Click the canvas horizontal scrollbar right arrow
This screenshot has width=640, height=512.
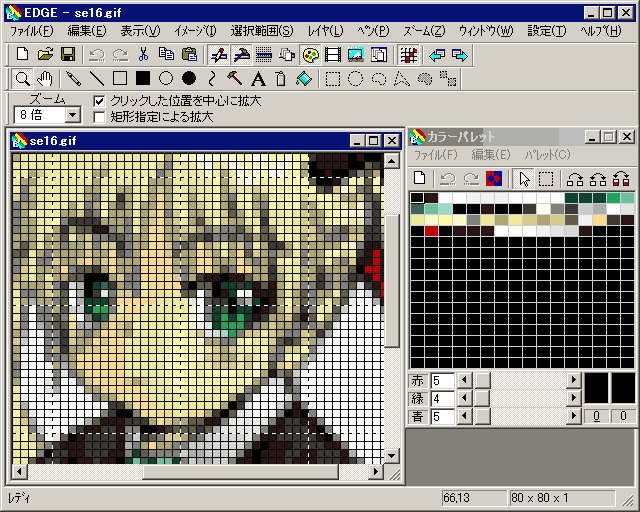pos(376,472)
